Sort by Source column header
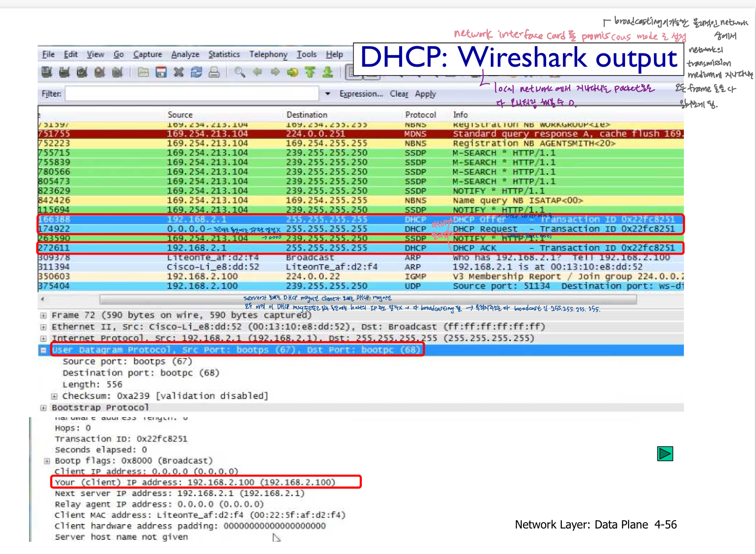 click(x=180, y=114)
